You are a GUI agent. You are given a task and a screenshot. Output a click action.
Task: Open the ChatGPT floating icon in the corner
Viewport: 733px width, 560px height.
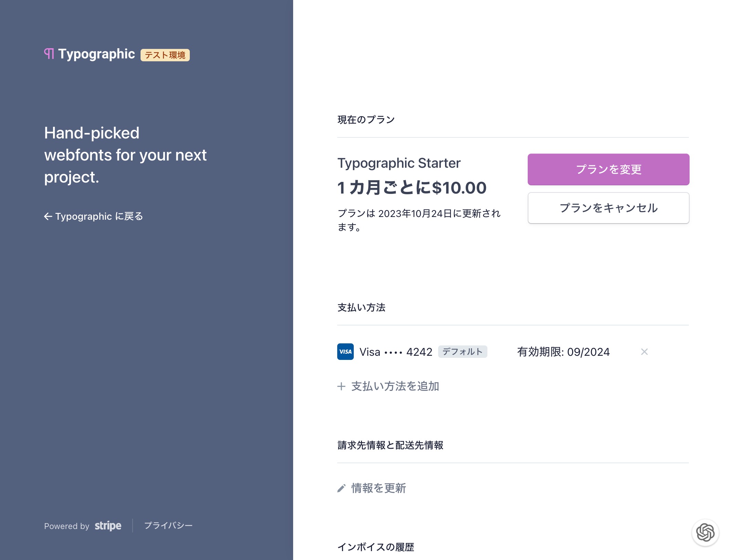pyautogui.click(x=705, y=532)
